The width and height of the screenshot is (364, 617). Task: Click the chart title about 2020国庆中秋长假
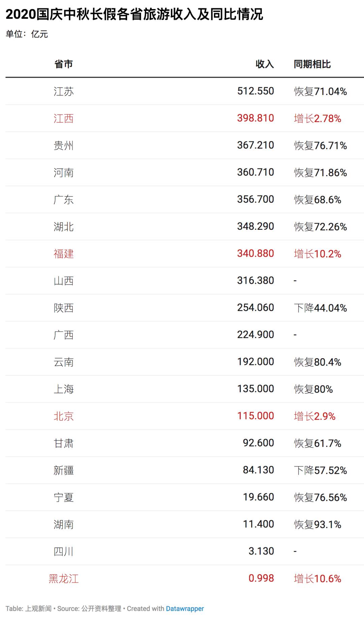[x=134, y=14]
